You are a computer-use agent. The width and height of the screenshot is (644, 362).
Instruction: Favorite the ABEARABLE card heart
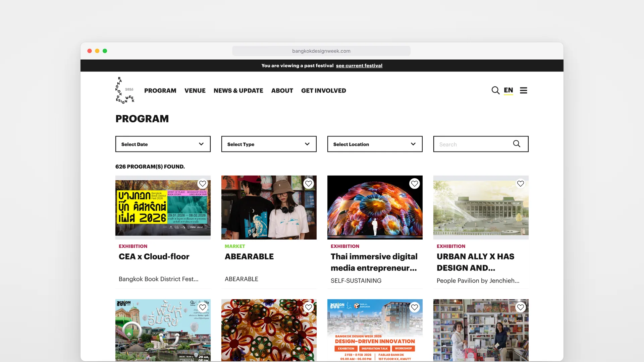(309, 184)
